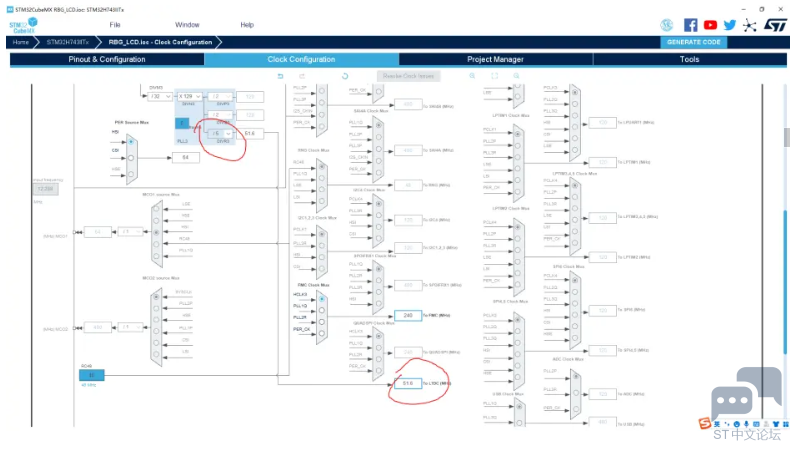790x450 pixels.
Task: Select CSI in PER Source Mux
Action: 131,158
